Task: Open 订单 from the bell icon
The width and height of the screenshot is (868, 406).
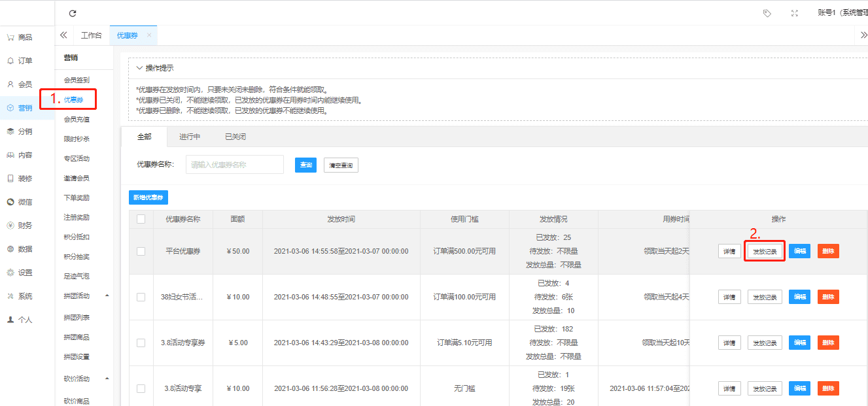Action: click(x=10, y=61)
